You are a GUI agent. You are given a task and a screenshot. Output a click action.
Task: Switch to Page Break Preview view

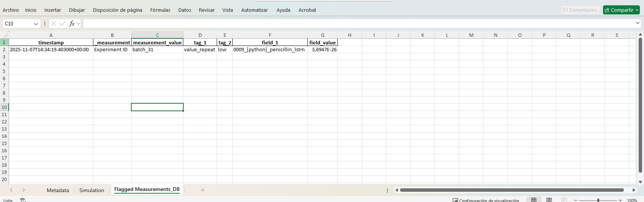564,200
